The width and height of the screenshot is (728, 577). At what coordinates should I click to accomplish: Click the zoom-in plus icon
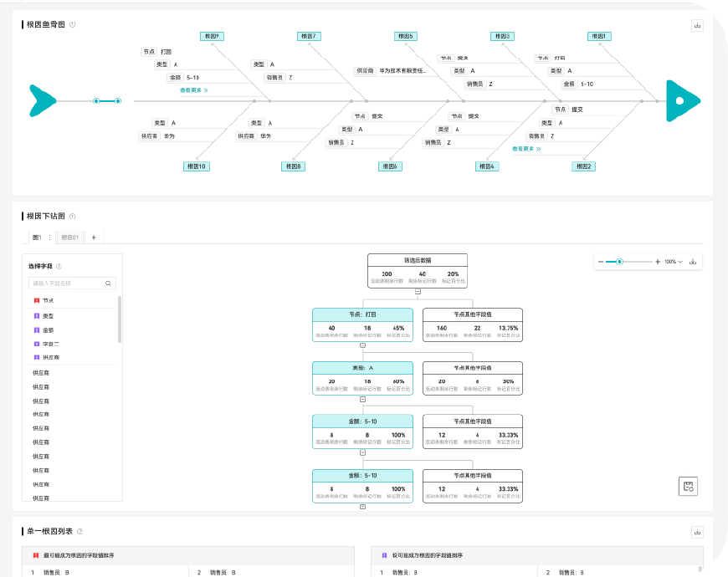point(658,262)
